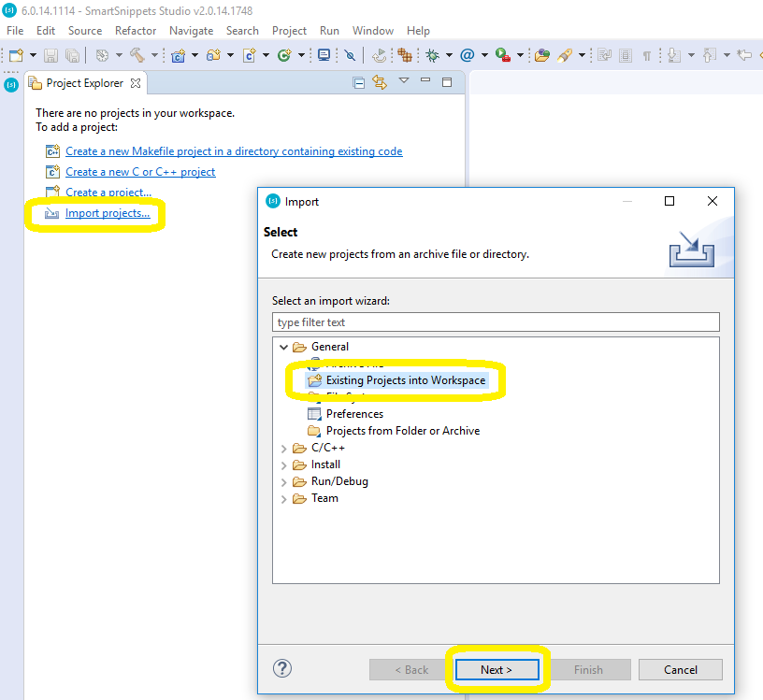Click the Toggle Word Wrap icon

[605, 55]
